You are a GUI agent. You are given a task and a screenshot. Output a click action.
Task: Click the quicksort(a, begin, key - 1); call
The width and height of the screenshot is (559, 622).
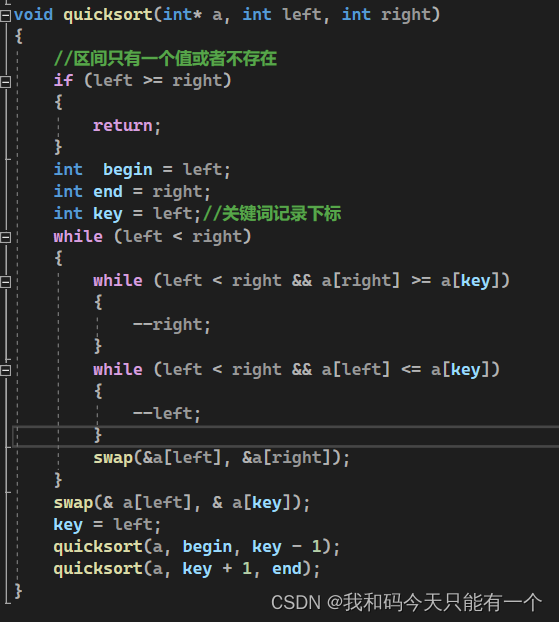pos(197,547)
